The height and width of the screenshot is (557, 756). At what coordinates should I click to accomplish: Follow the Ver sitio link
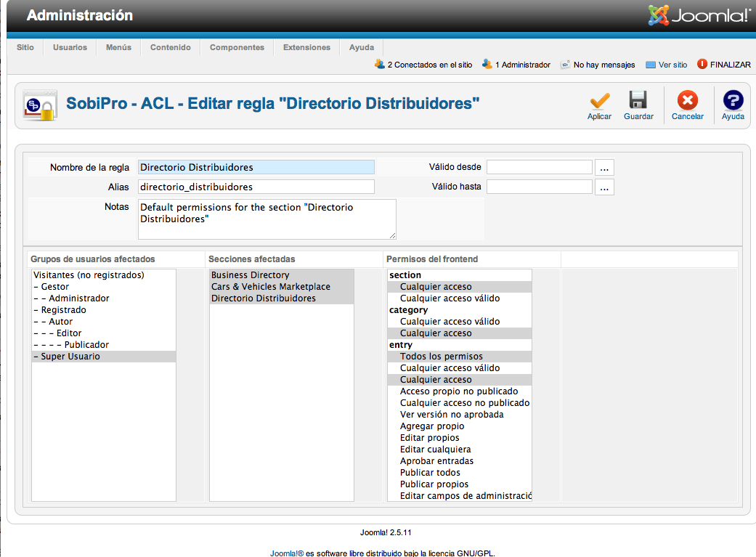tap(672, 65)
